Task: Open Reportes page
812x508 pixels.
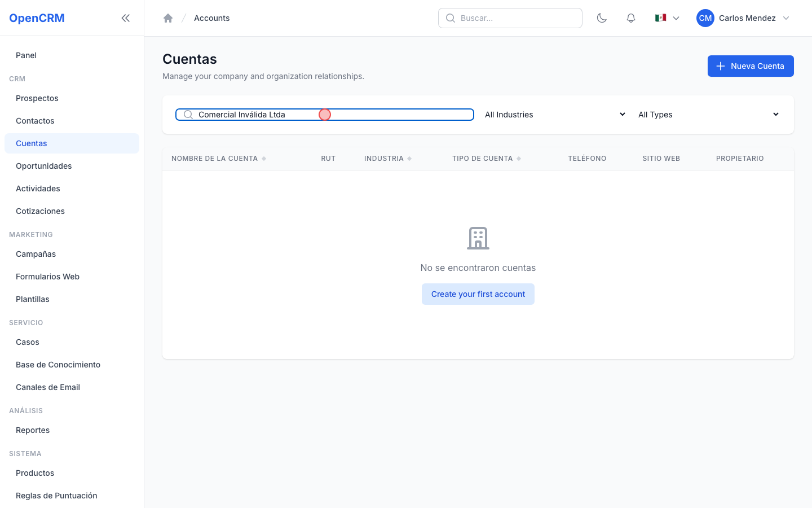Action: (x=72, y=430)
